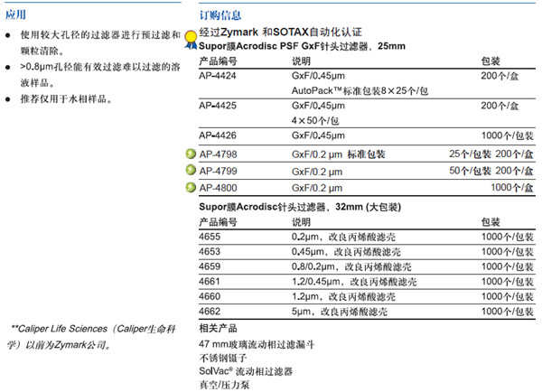
Task: Click the 相关产品 heading
Action: coord(218,327)
